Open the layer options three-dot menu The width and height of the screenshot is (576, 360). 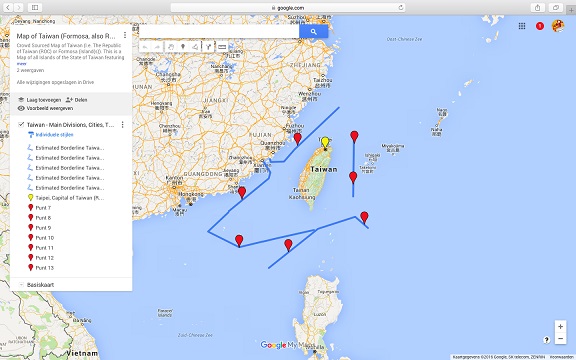tap(122, 125)
